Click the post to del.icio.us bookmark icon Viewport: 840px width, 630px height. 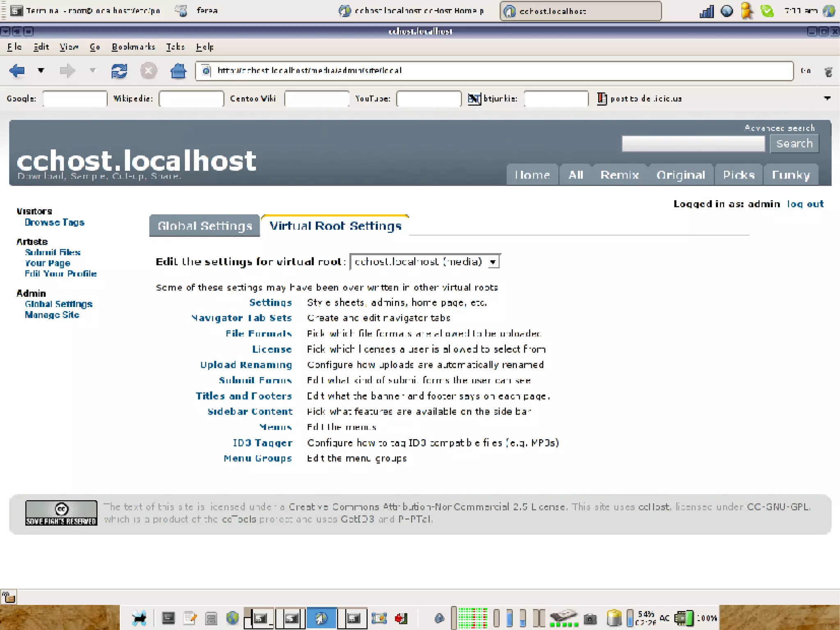coord(601,99)
